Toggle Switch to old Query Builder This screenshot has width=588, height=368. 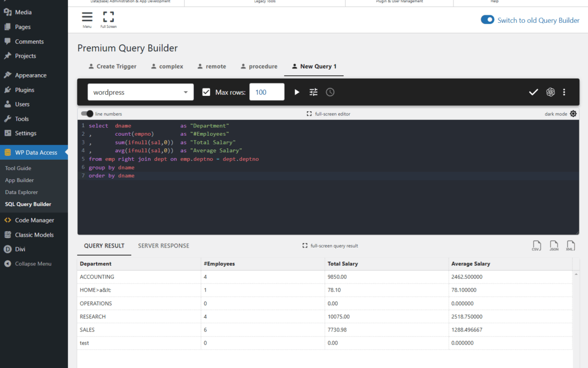click(487, 20)
